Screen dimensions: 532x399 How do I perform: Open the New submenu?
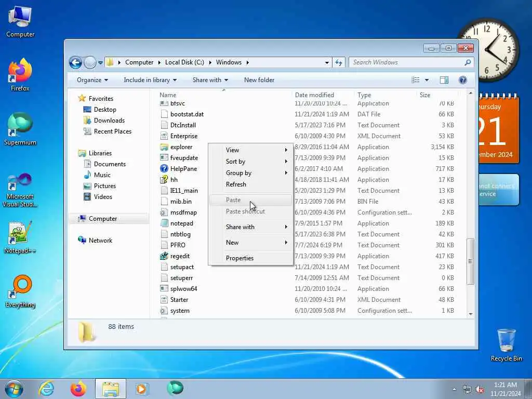(251, 243)
